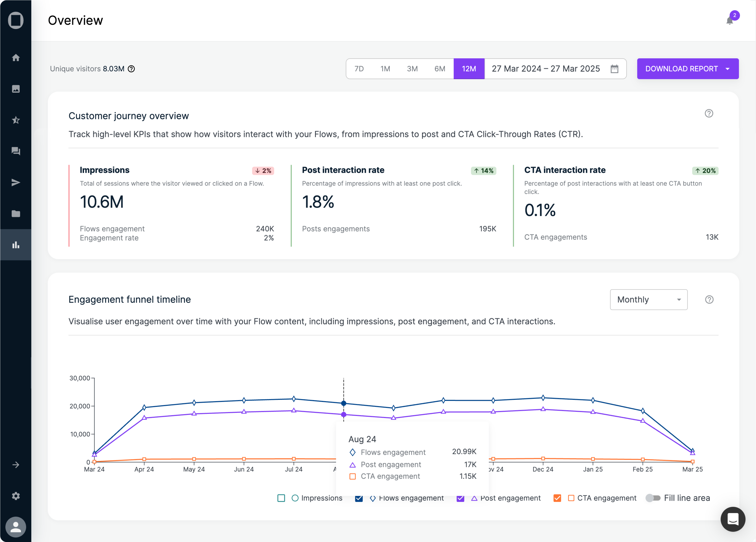Open the chat support bubble
This screenshot has height=542, width=756.
[x=732, y=519]
